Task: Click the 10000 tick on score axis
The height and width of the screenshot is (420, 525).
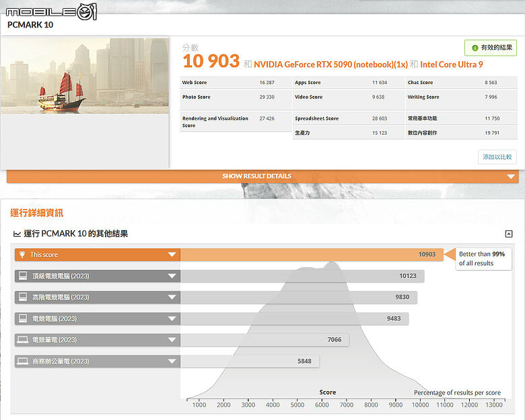Action: click(x=420, y=405)
